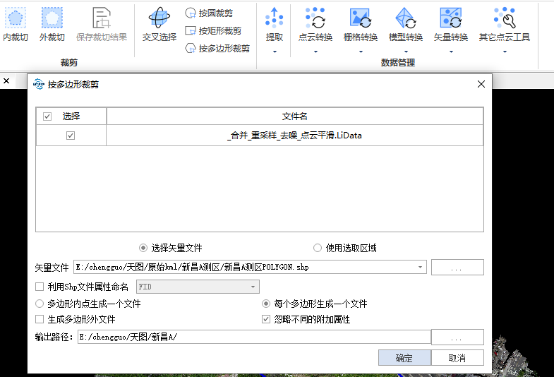Image resolution: width=554 pixels, height=377 pixels.
Task: Click the _合并_重采样_去噪_点云平滑.LiData file name
Action: pos(295,135)
